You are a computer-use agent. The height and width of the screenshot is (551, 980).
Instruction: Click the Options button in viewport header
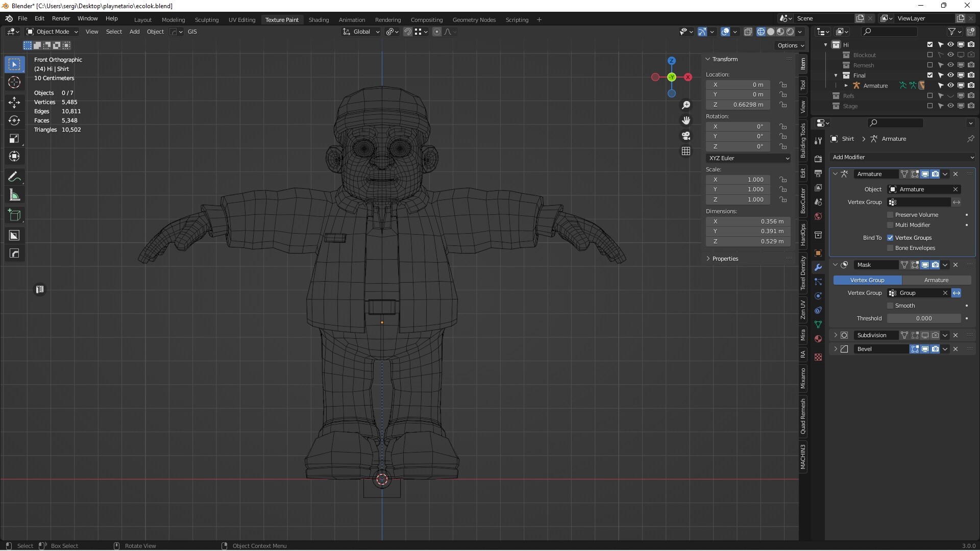pos(790,45)
